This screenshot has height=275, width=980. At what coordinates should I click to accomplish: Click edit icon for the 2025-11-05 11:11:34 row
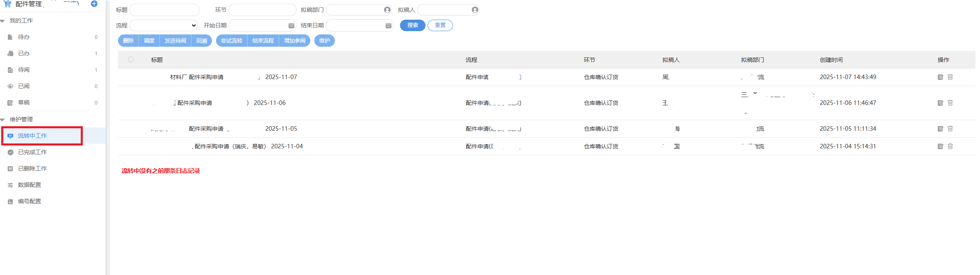coord(940,129)
